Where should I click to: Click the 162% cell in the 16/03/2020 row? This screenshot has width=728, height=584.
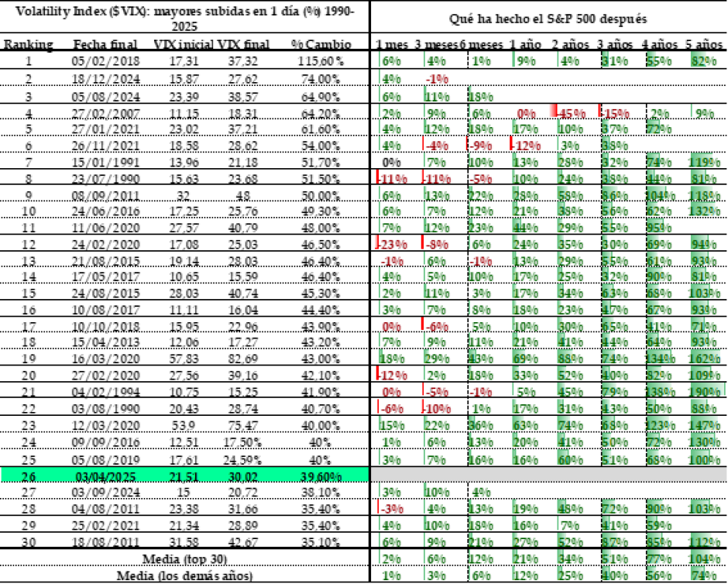(x=704, y=359)
